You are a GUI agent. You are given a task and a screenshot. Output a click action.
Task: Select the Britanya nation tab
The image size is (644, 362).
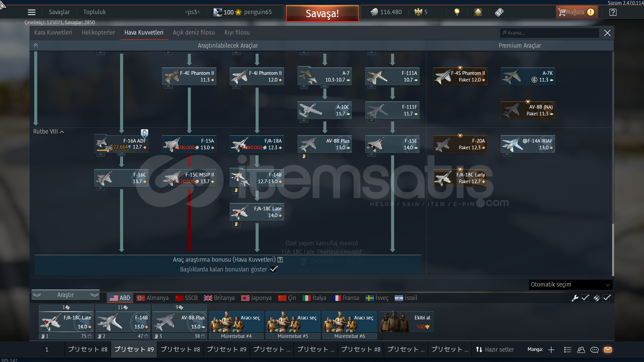(219, 298)
